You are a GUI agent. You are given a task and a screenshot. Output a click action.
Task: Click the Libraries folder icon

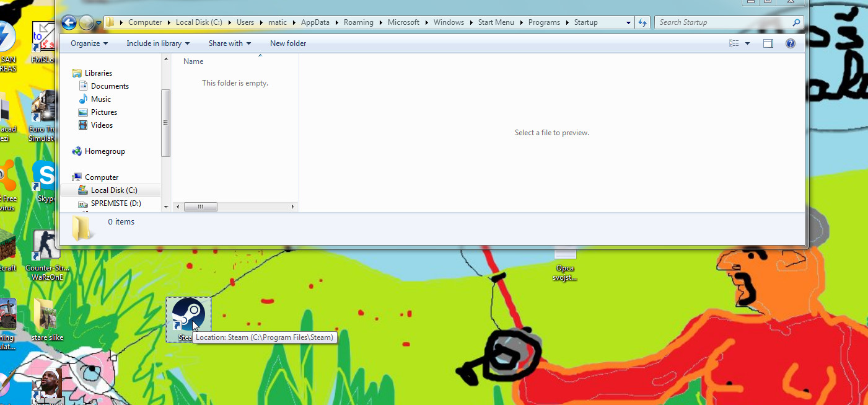point(77,73)
